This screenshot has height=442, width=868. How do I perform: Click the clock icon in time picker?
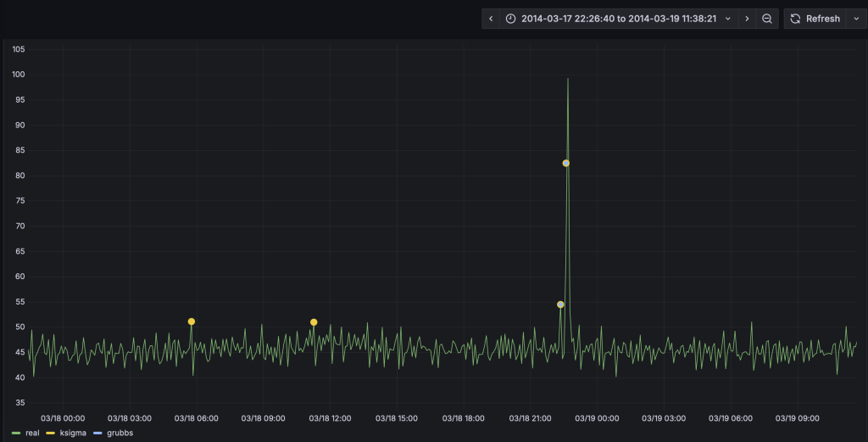pyautogui.click(x=510, y=19)
